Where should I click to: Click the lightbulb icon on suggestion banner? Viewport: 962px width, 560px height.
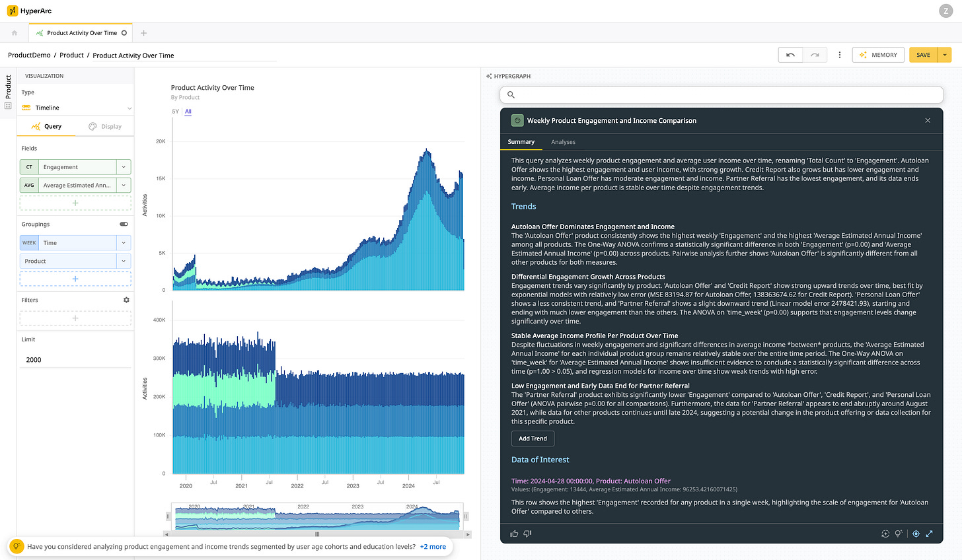17,547
